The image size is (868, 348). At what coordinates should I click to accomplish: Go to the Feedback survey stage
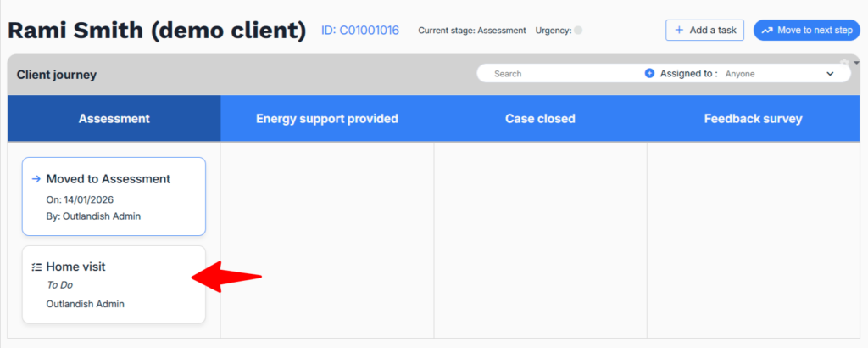[753, 119]
